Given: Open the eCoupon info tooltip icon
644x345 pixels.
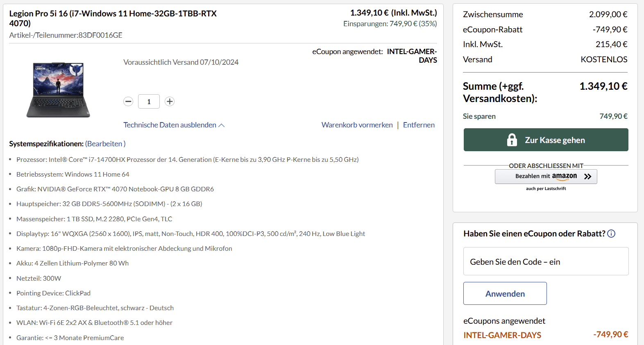Looking at the screenshot, I should [x=611, y=234].
